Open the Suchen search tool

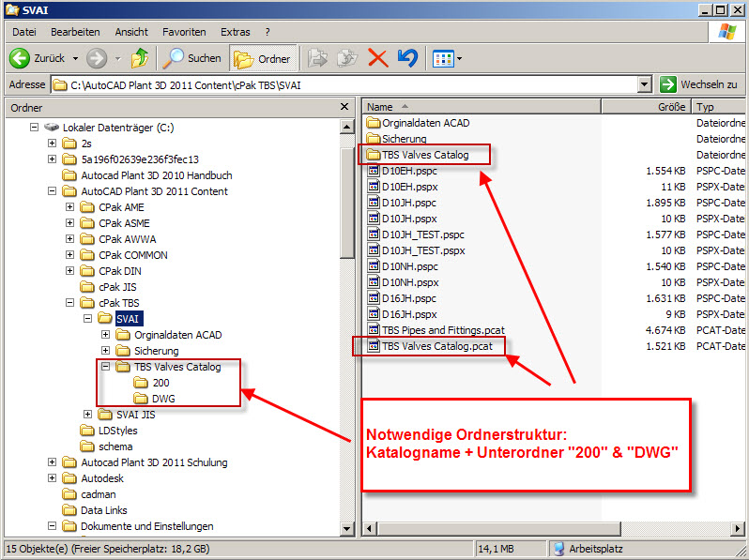tap(192, 58)
